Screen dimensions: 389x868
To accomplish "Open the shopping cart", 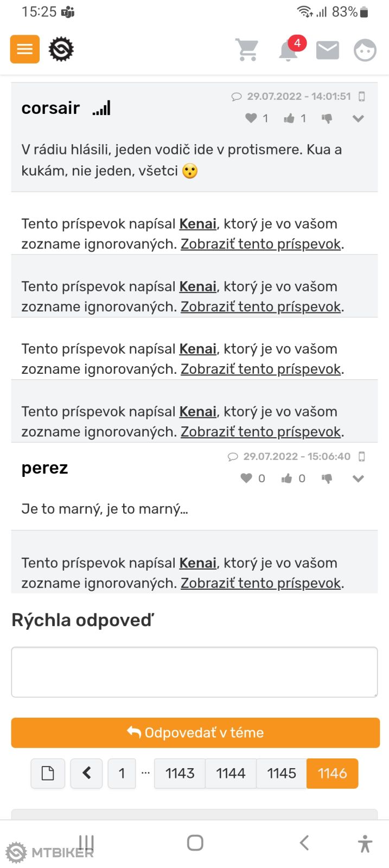I will (x=247, y=50).
